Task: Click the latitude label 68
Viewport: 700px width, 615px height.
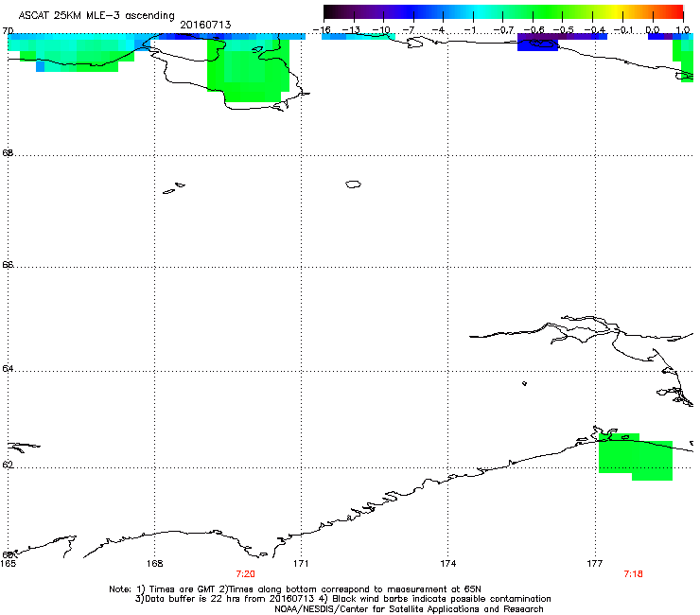Action: pos(8,152)
